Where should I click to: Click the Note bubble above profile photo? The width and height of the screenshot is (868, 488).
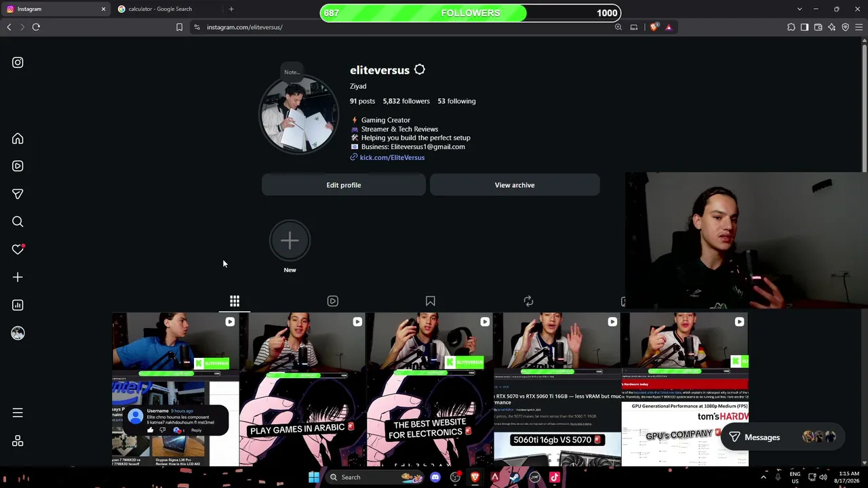click(x=292, y=72)
